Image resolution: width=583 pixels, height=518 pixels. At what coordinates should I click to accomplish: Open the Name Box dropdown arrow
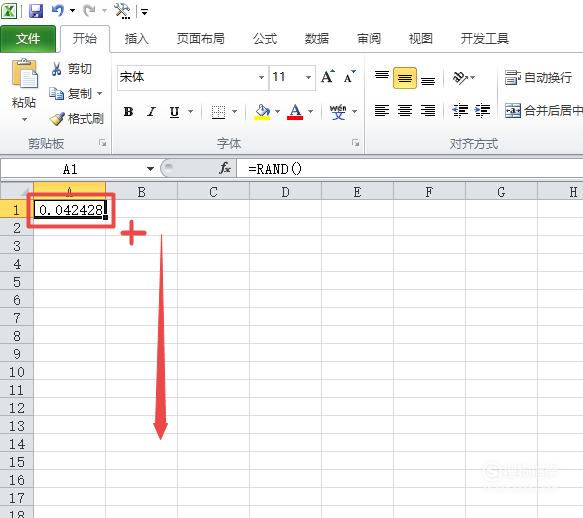pyautogui.click(x=150, y=169)
